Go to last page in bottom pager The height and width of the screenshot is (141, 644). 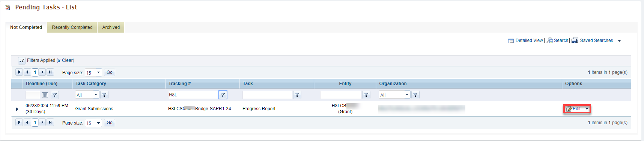(50, 122)
